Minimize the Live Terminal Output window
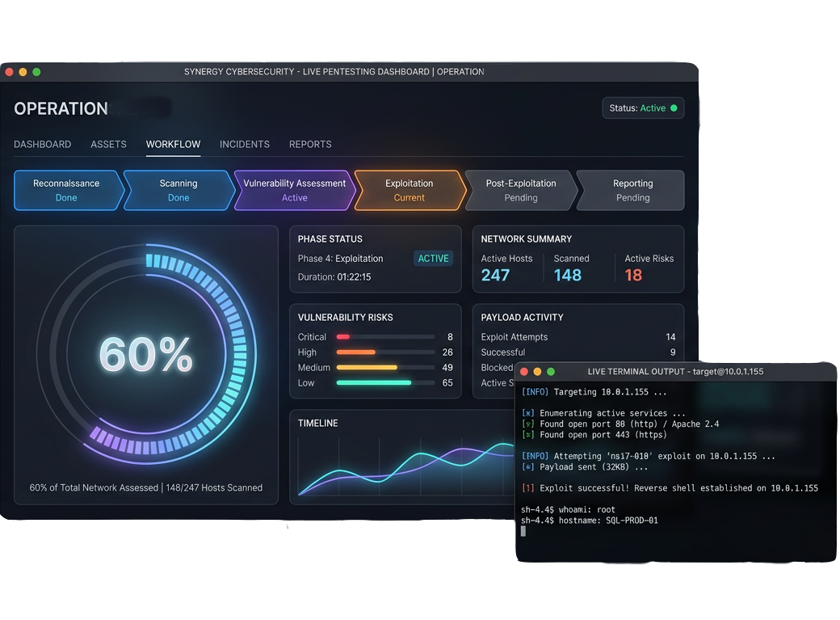This screenshot has height=620, width=840. [x=538, y=372]
